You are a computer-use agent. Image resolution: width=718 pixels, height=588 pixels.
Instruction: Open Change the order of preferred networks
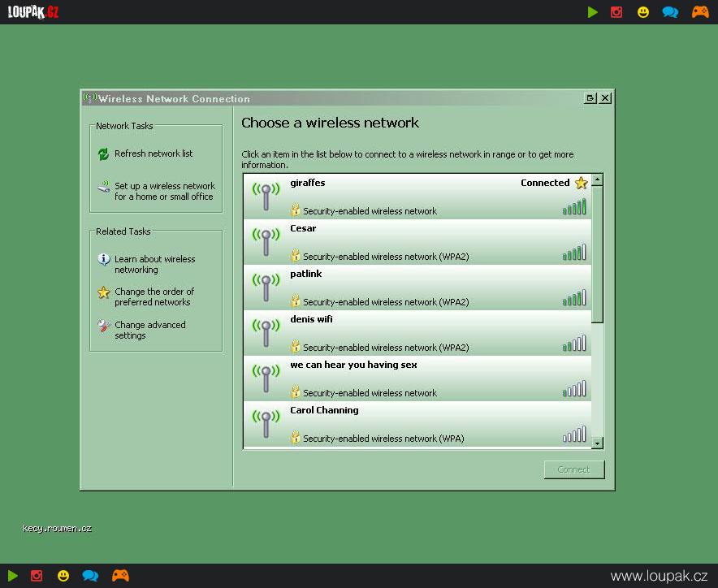coord(154,296)
